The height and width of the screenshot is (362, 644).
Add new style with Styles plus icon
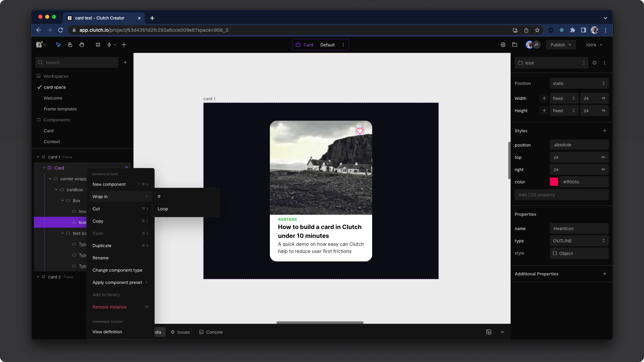pos(604,131)
